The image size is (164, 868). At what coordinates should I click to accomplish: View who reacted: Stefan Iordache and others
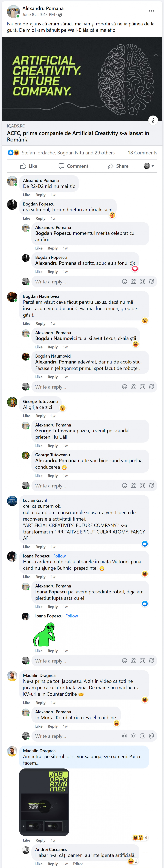tap(68, 153)
